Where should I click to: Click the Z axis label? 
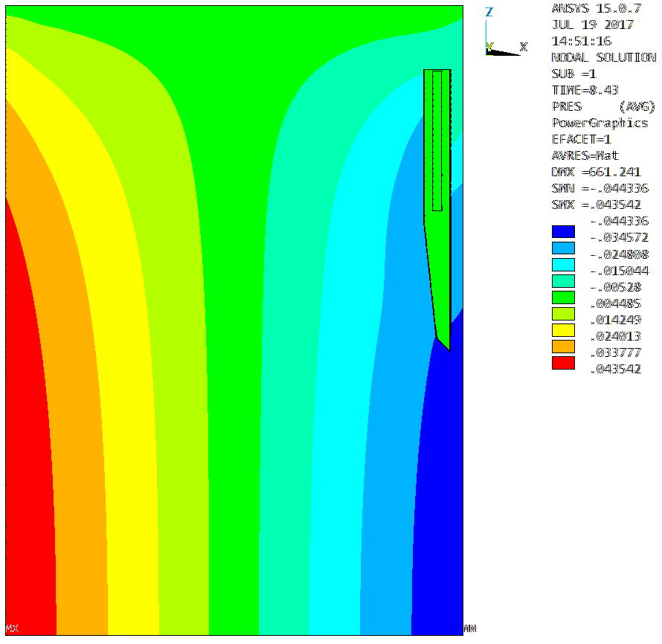[489, 12]
